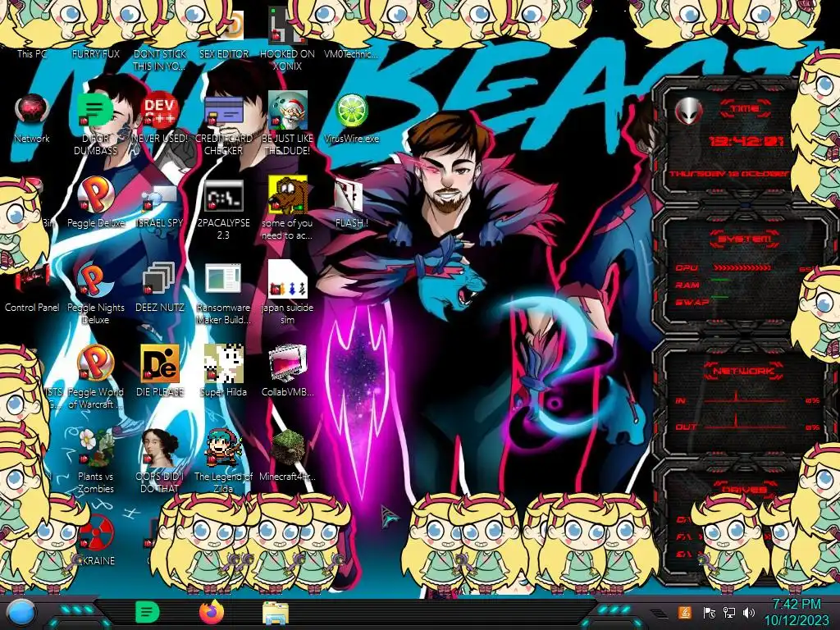The height and width of the screenshot is (630, 840).
Task: Click the red TIME gadget header
Action: coord(745,109)
